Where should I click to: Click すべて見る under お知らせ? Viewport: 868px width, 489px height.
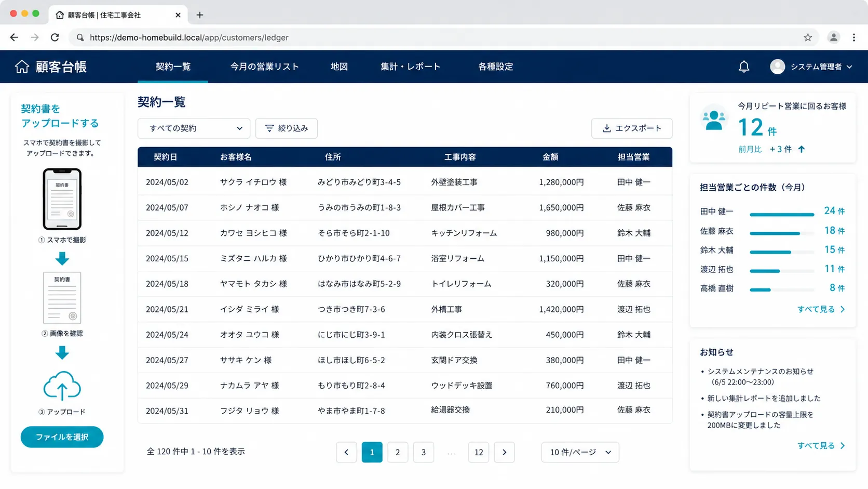[x=821, y=445]
